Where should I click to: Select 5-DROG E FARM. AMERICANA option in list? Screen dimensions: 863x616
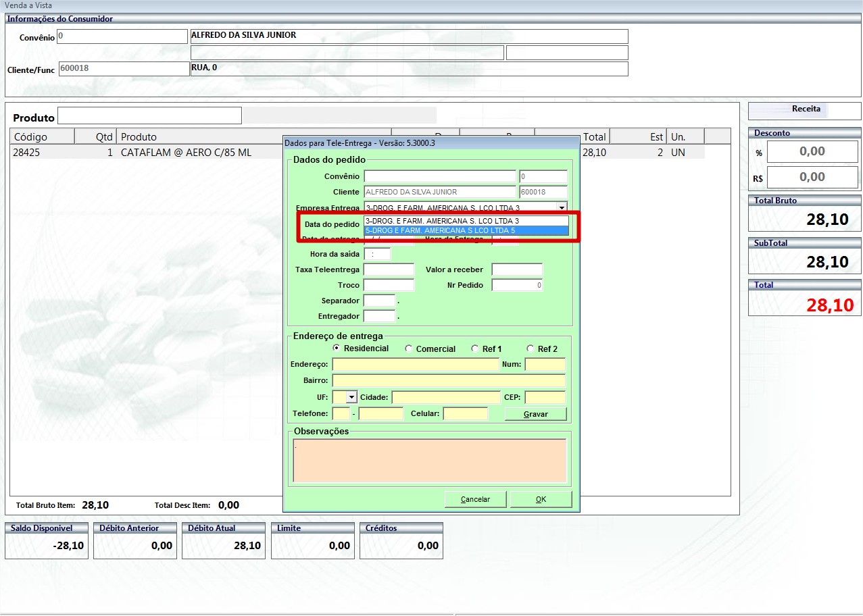[466, 231]
